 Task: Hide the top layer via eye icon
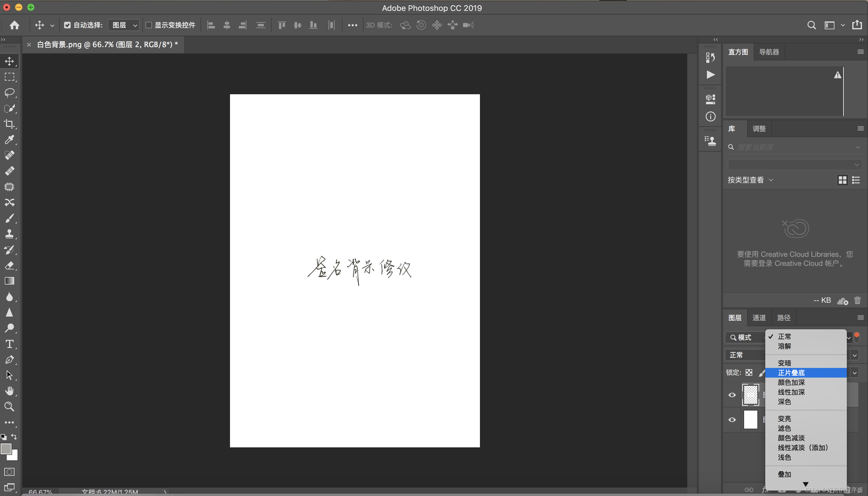[732, 395]
